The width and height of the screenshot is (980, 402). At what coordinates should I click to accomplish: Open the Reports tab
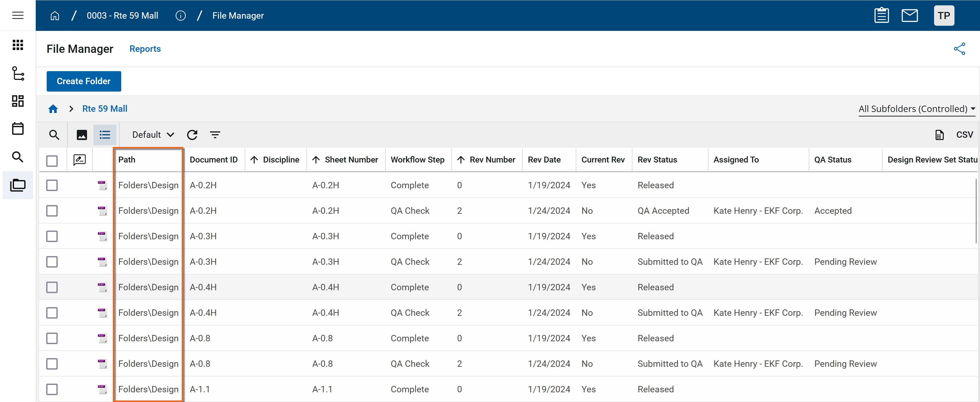click(x=145, y=49)
